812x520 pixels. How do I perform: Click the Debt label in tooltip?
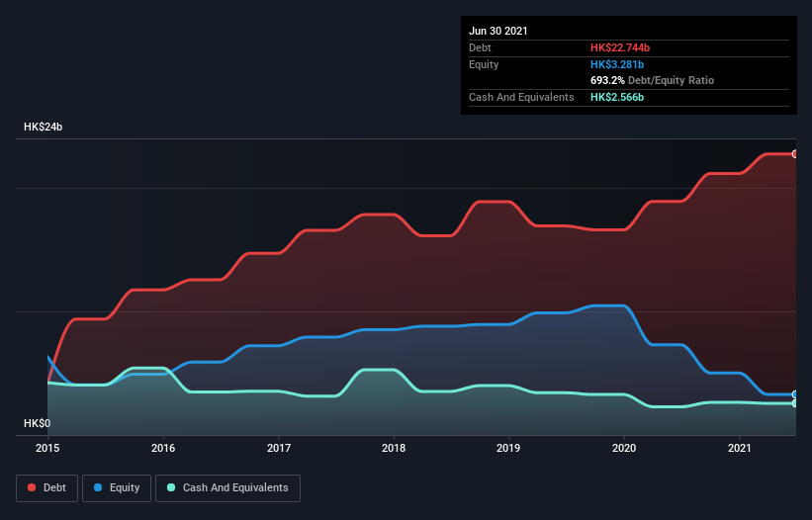480,47
